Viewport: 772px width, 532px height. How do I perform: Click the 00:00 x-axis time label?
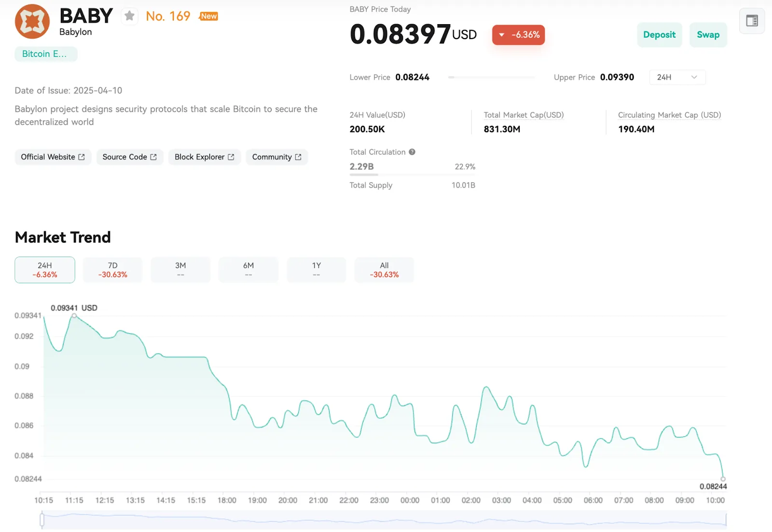pyautogui.click(x=410, y=500)
